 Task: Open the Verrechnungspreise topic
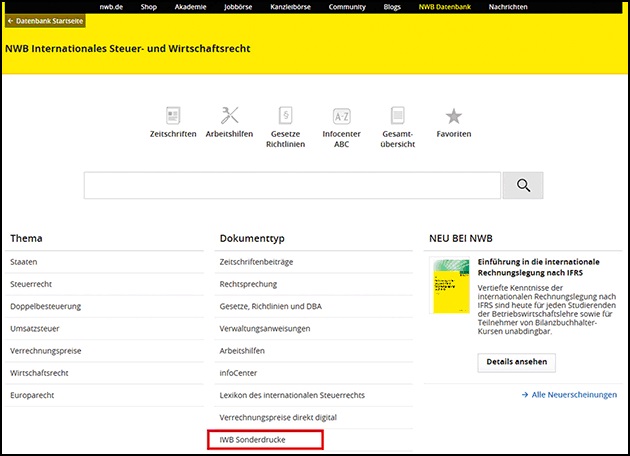[45, 350]
